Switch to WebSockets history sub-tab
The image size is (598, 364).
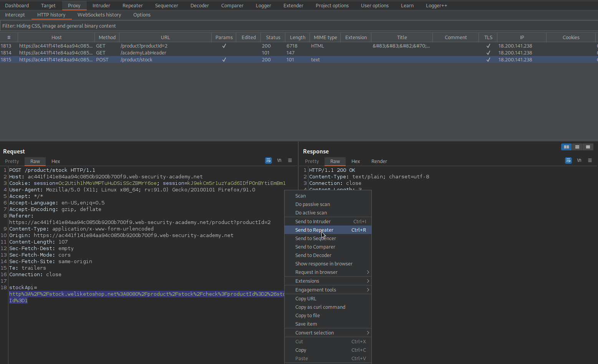tap(99, 15)
